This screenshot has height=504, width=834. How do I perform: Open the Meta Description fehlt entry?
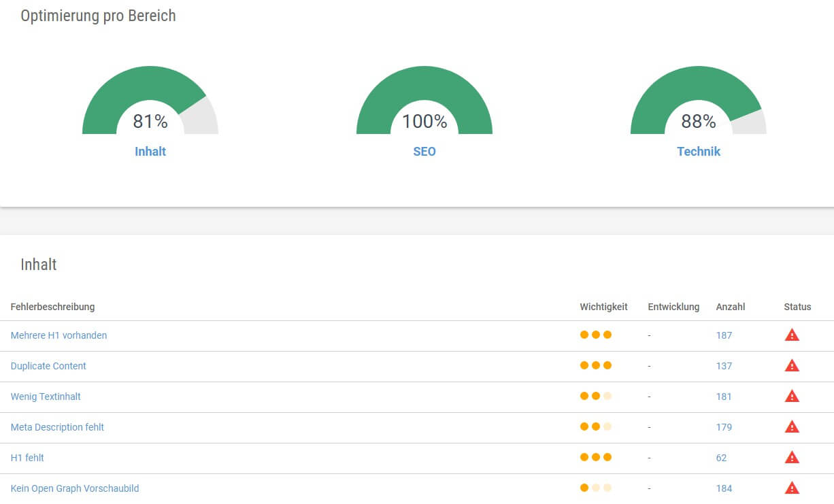57,427
